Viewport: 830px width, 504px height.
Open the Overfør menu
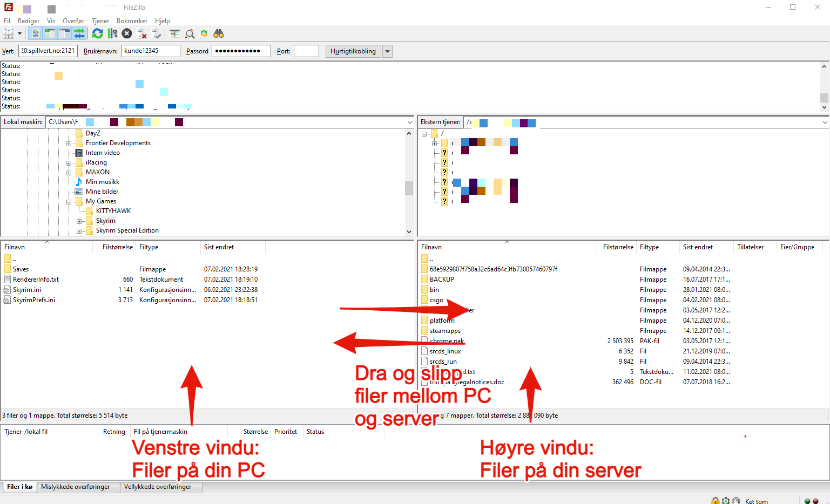pos(73,21)
